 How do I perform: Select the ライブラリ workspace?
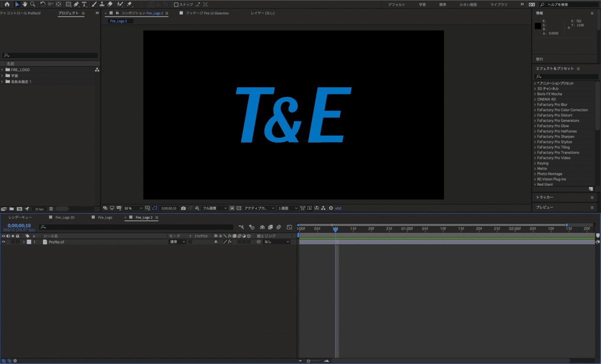tap(498, 4)
